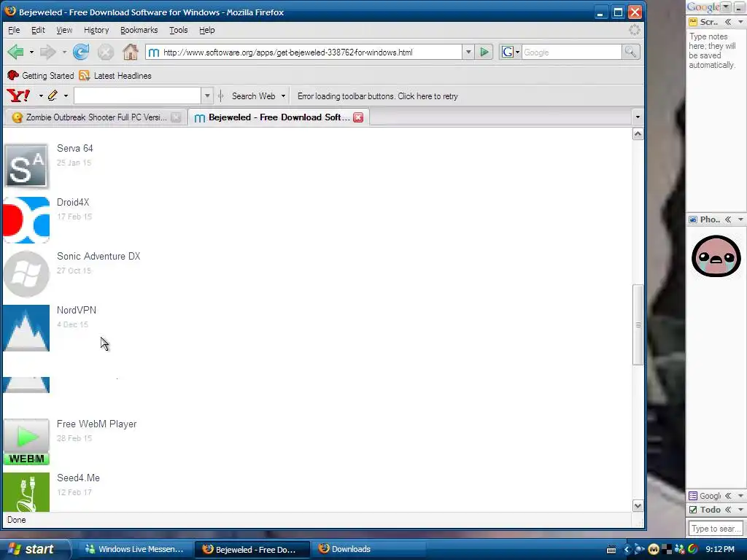Open the pencil icon dropdown arrow

pos(66,96)
